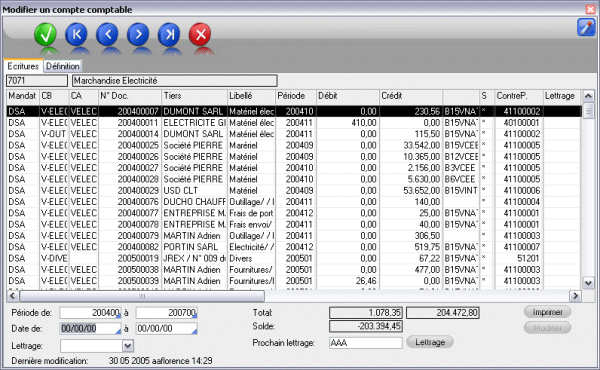
Task: Confirm with the green checkmark icon
Action: point(45,35)
